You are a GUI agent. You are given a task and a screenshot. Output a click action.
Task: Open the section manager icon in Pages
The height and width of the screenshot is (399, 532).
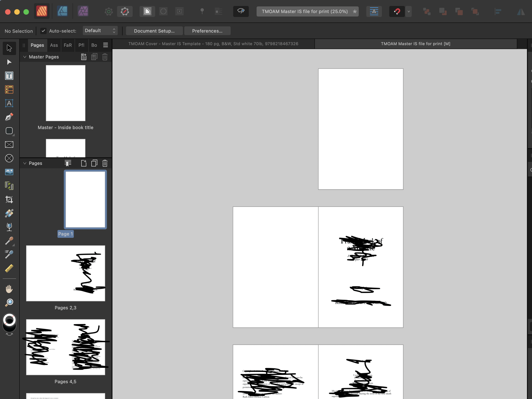point(68,163)
